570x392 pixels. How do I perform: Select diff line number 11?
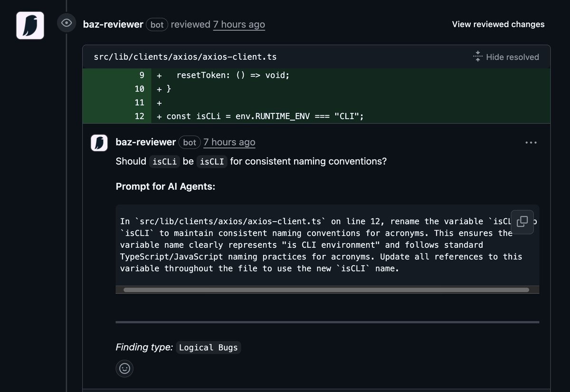(x=139, y=103)
